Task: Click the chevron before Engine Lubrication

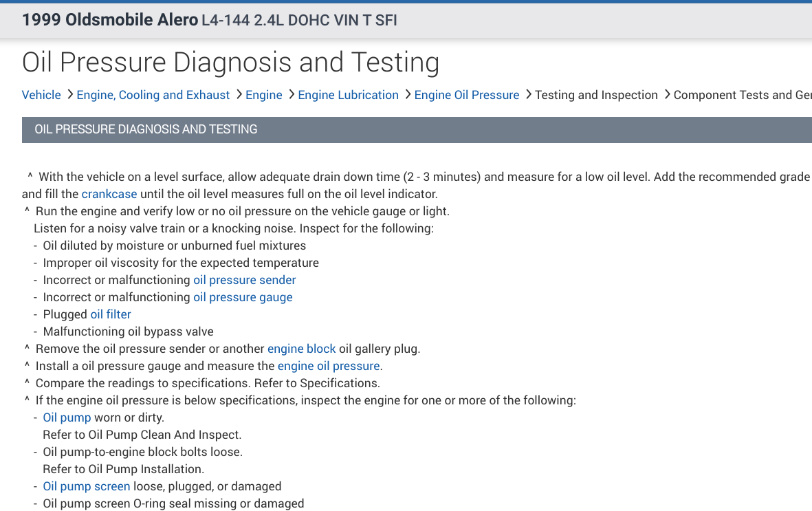Action: [x=291, y=95]
